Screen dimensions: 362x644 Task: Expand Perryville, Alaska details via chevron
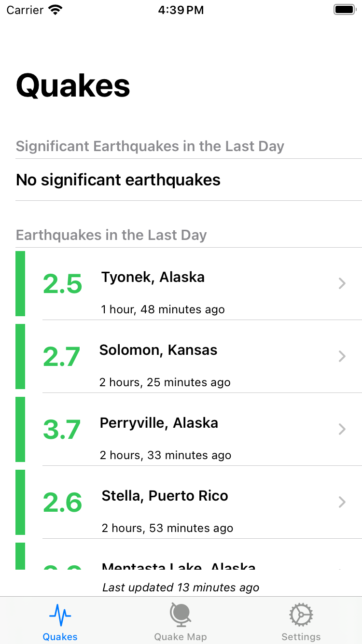coord(342,429)
